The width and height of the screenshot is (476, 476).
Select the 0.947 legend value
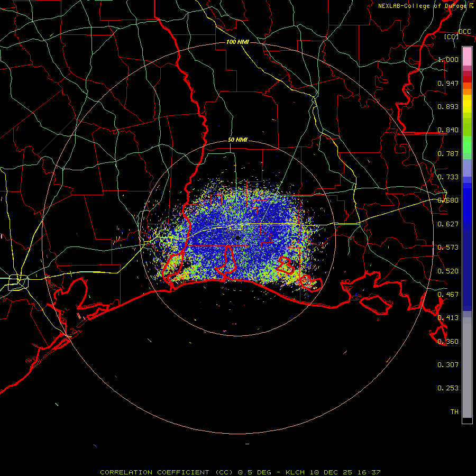(448, 83)
